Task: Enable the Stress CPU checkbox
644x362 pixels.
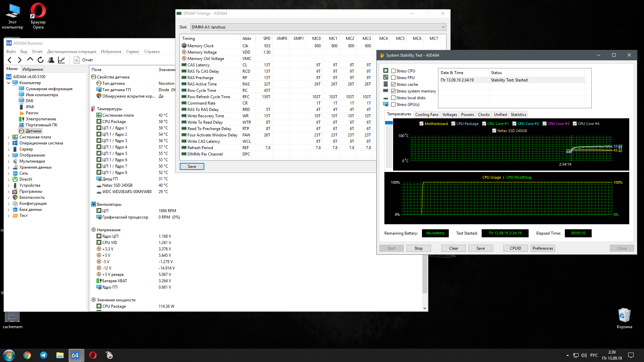Action: pyautogui.click(x=393, y=71)
